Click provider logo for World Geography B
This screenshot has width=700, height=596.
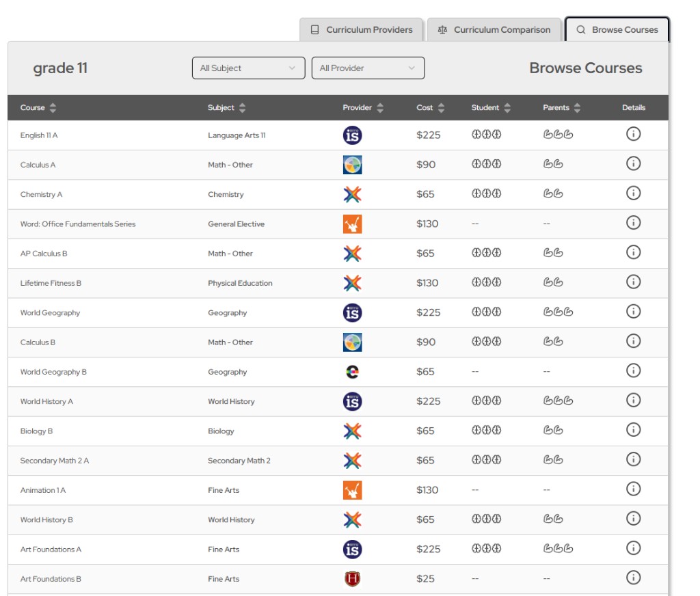pos(352,372)
